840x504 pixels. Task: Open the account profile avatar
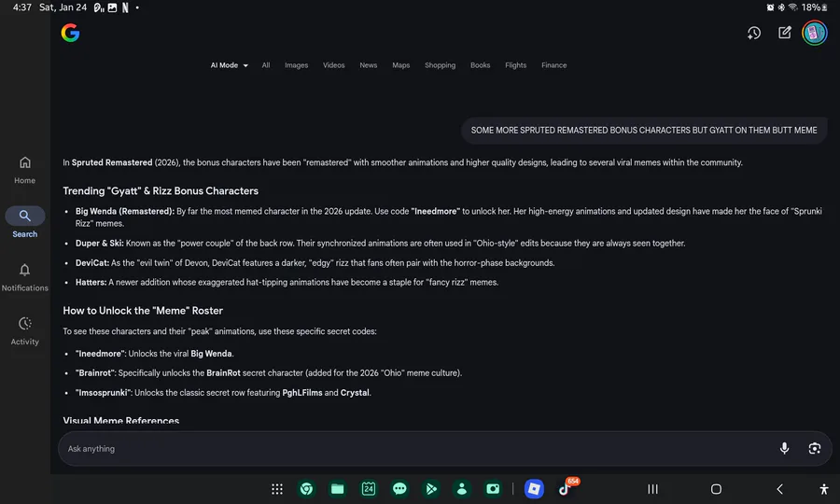pos(814,34)
